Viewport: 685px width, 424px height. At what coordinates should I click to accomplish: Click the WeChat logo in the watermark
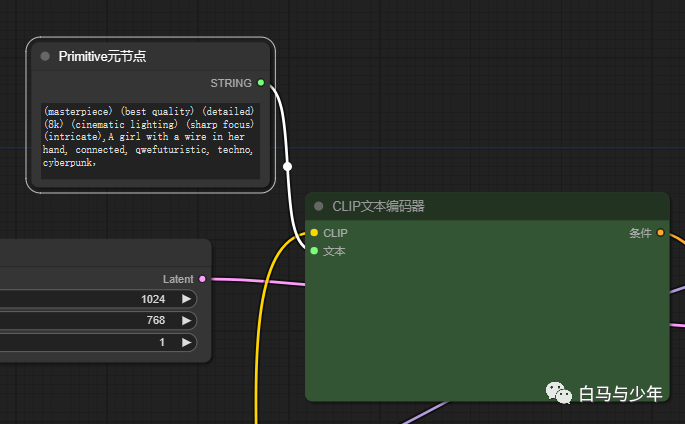pyautogui.click(x=558, y=394)
